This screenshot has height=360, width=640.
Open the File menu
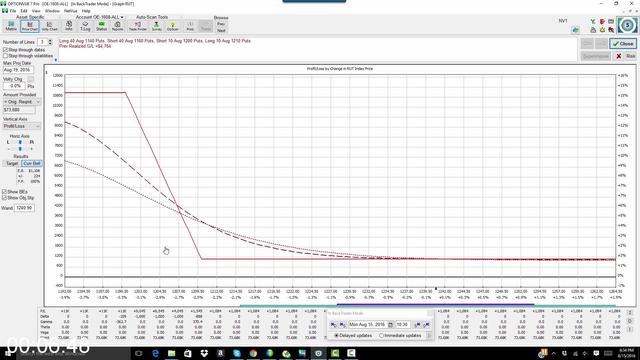[x=13, y=11]
